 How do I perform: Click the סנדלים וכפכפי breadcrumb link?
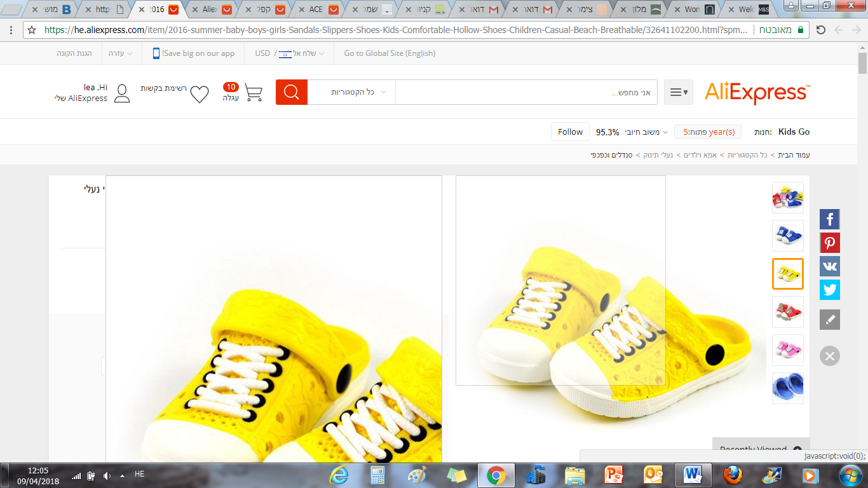(611, 155)
